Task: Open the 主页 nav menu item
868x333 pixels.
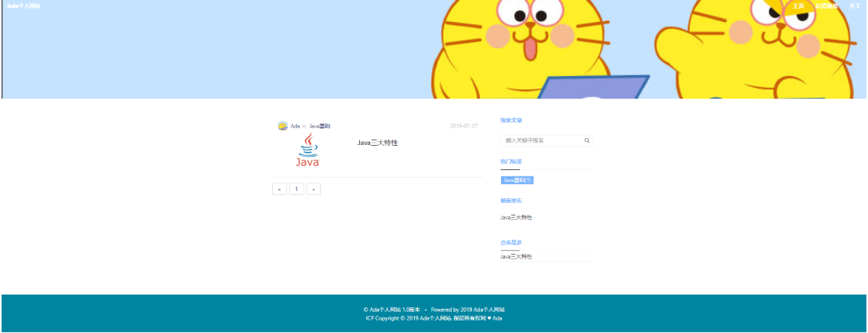Action: [x=797, y=6]
